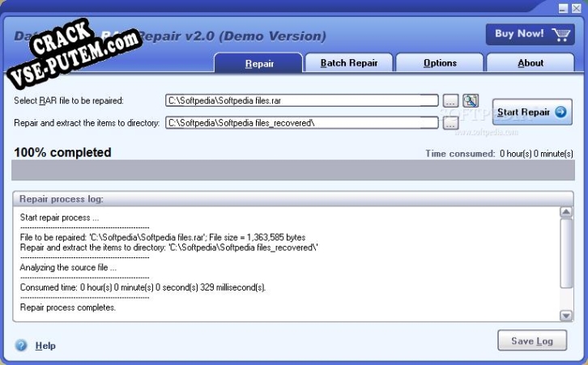Image resolution: width=588 pixels, height=365 pixels.
Task: Switch to the Repair tab
Action: (x=258, y=63)
